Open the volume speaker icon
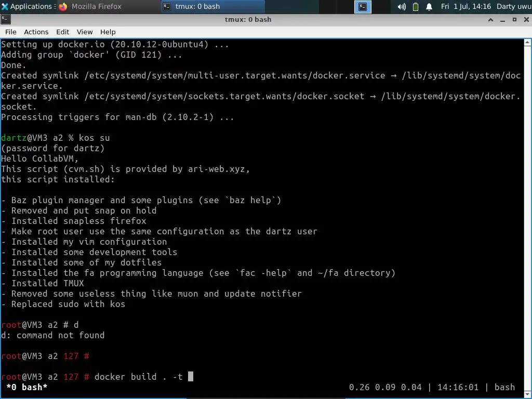This screenshot has height=399, width=532. coord(402,6)
